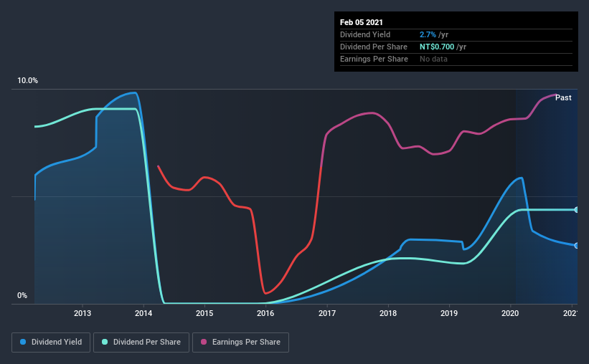Select the 2014 x-axis label
The image size is (589, 364).
[143, 313]
